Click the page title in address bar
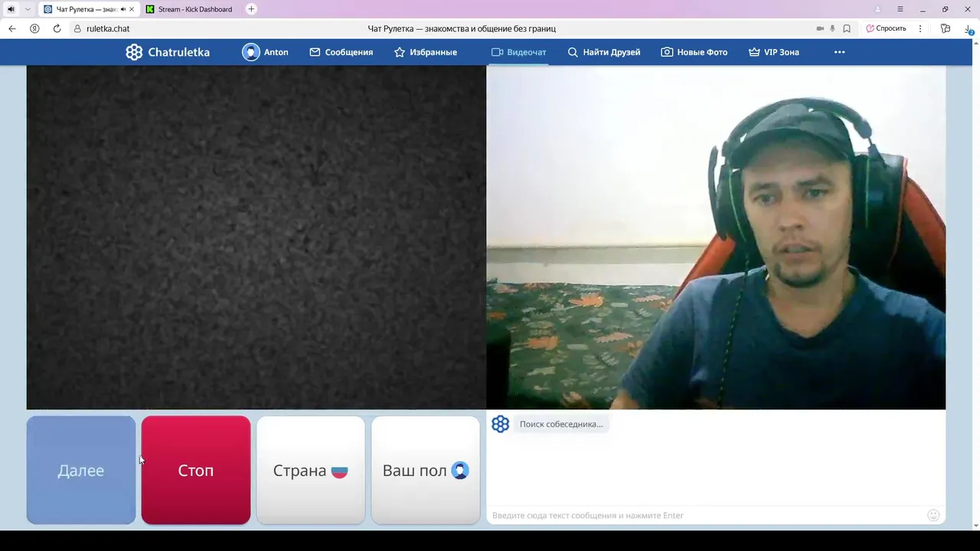Viewport: 980px width, 551px height. click(x=462, y=28)
